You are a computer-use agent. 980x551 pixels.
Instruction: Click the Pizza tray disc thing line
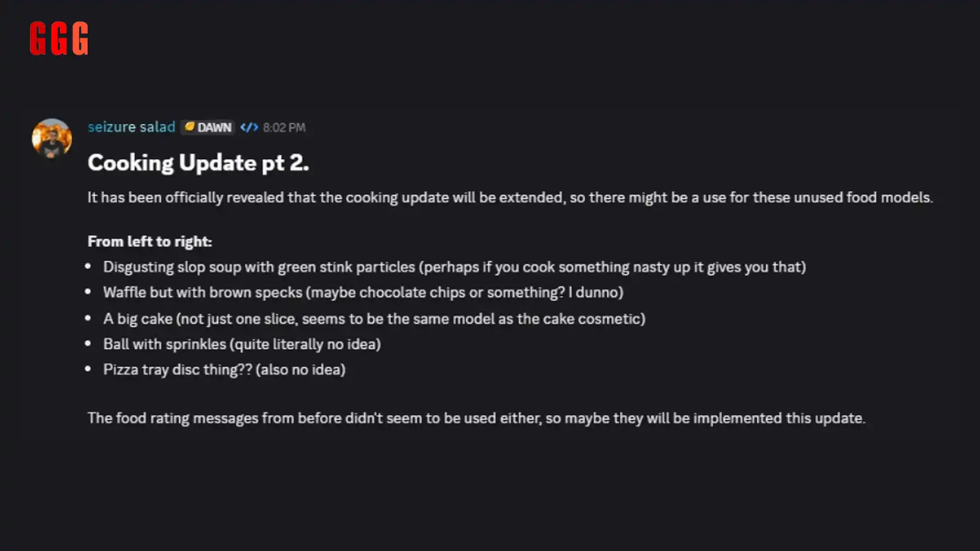224,370
